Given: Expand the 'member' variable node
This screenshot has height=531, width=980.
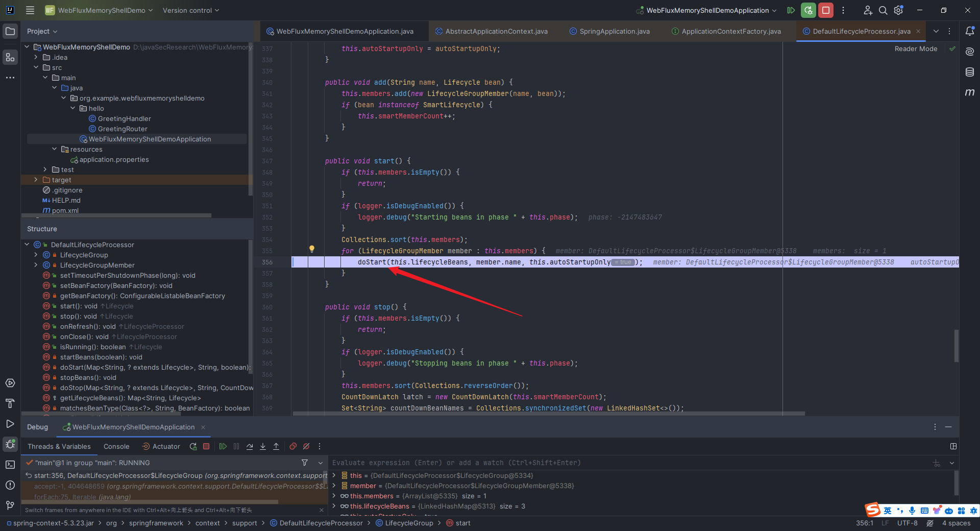Looking at the screenshot, I should 334,486.
